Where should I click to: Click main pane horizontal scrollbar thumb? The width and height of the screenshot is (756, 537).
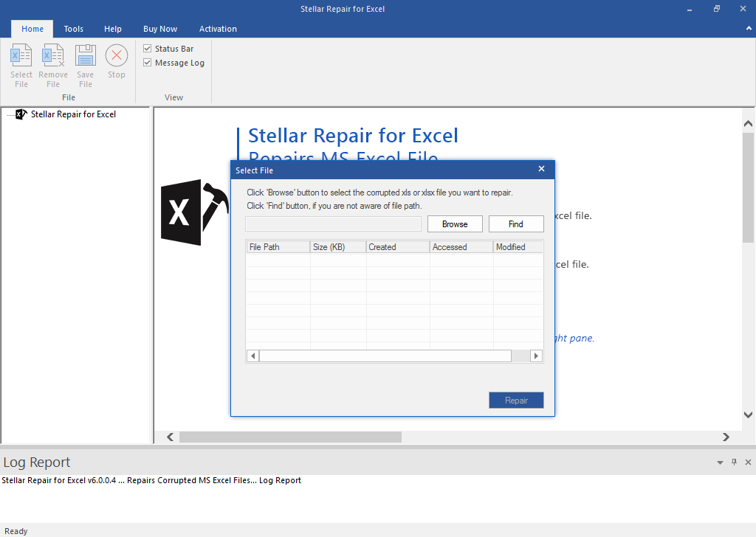(x=290, y=437)
